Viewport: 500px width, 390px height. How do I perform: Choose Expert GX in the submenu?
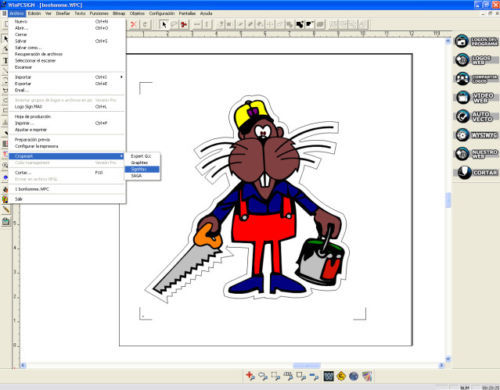[142, 156]
